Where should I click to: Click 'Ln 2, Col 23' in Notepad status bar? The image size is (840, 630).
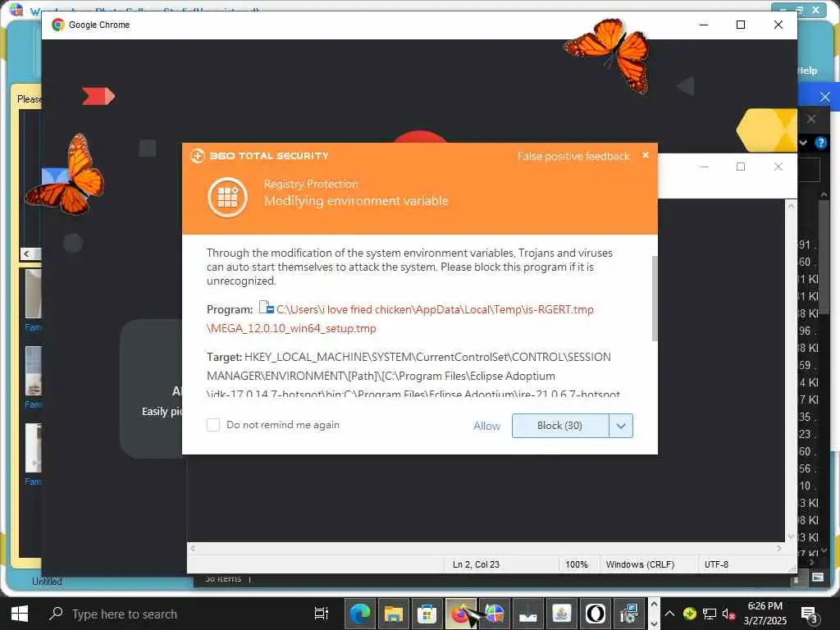(476, 564)
